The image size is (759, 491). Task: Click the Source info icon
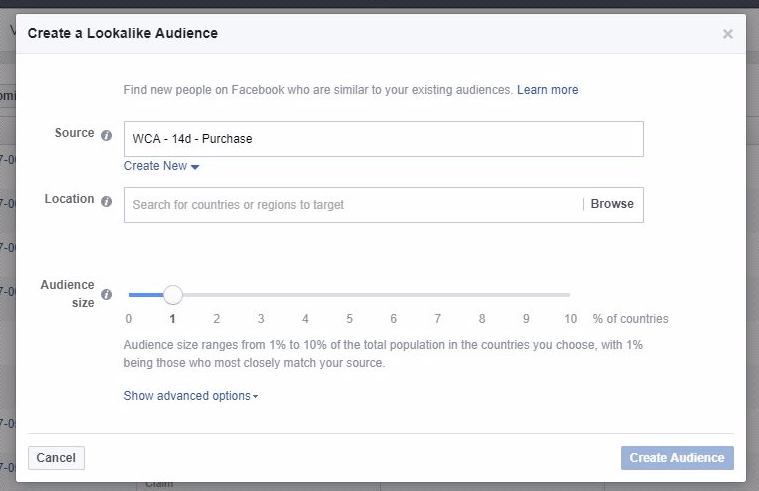point(106,135)
